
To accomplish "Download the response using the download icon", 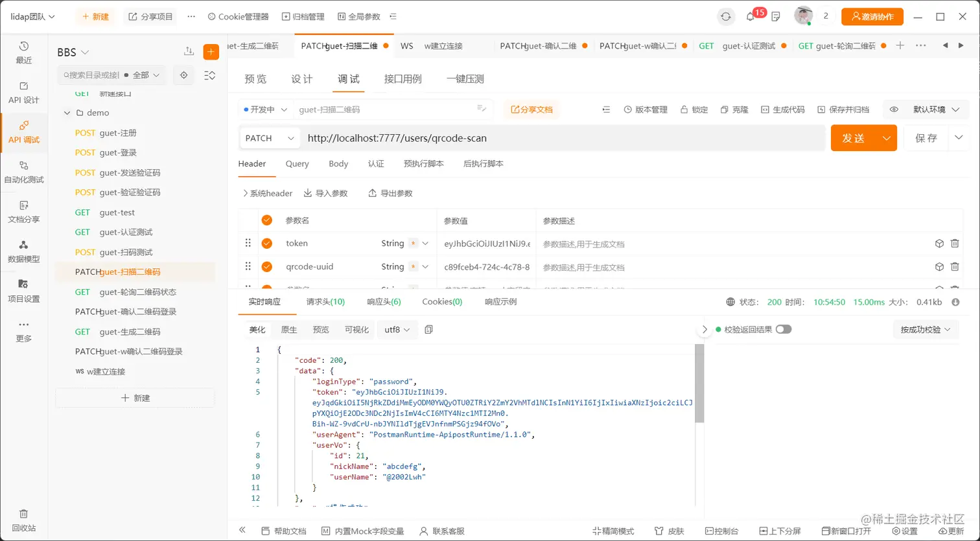I will coord(955,302).
